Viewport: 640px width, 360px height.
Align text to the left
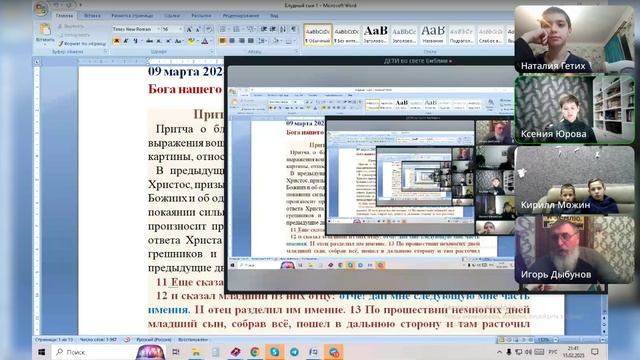pos(222,41)
